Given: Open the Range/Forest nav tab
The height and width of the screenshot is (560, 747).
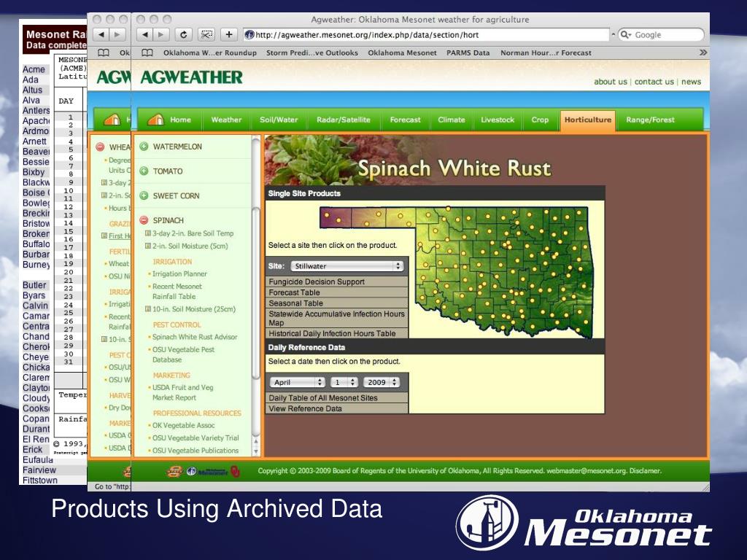Looking at the screenshot, I should pyautogui.click(x=650, y=120).
